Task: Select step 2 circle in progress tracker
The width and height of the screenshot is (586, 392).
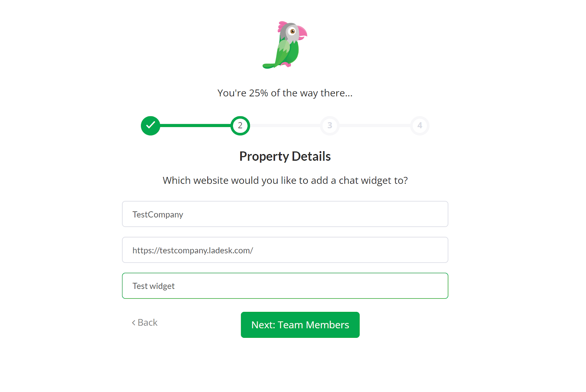Action: click(x=240, y=126)
